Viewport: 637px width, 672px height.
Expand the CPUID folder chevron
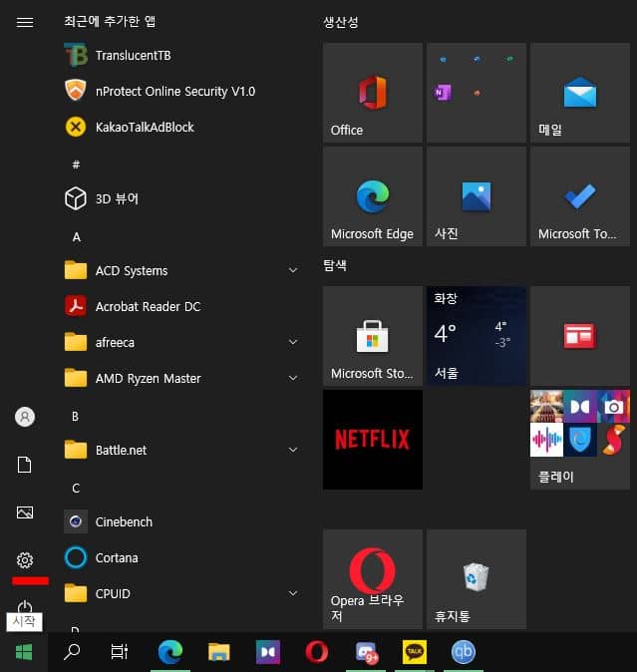[x=293, y=593]
